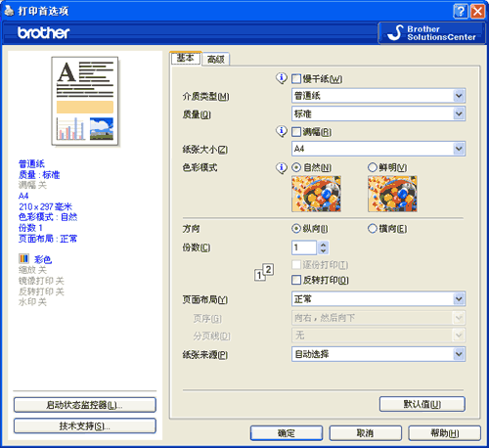489x448 pixels.
Task: Open the Brother Solutions Center logo link
Action: click(431, 33)
